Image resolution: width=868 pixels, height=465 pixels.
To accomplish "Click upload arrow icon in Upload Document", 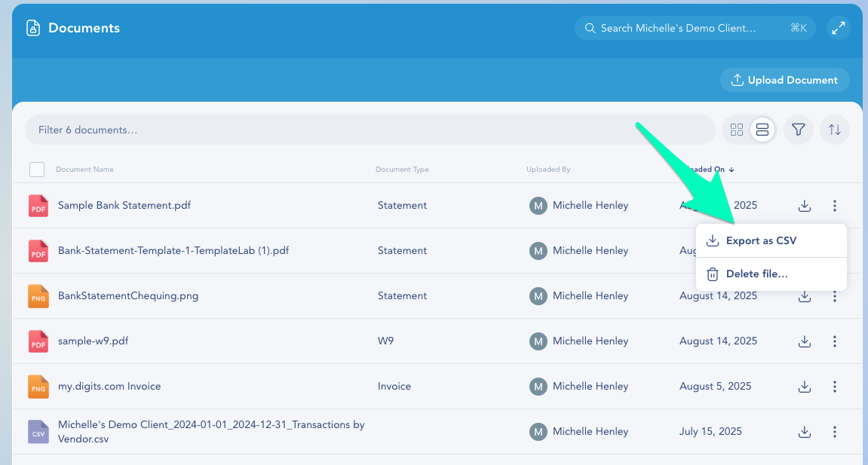I will (x=737, y=80).
